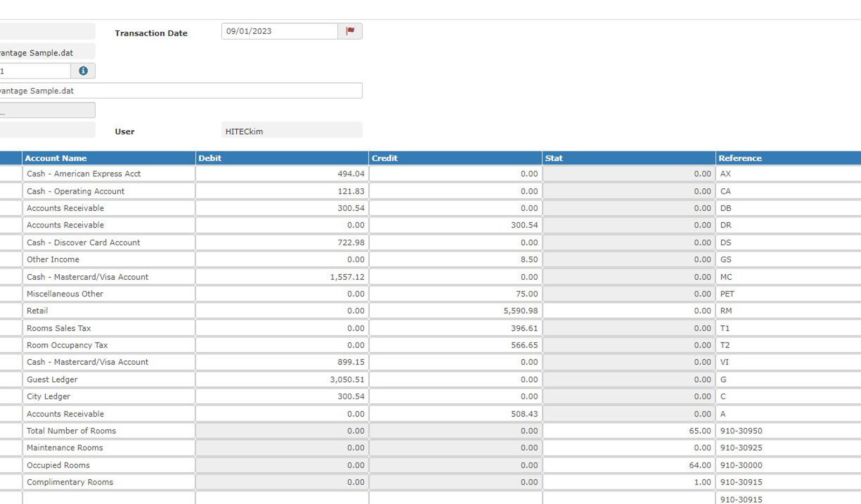Viewport: 861px width, 504px height.
Task: Click credit value 8.50
Action: (455, 259)
